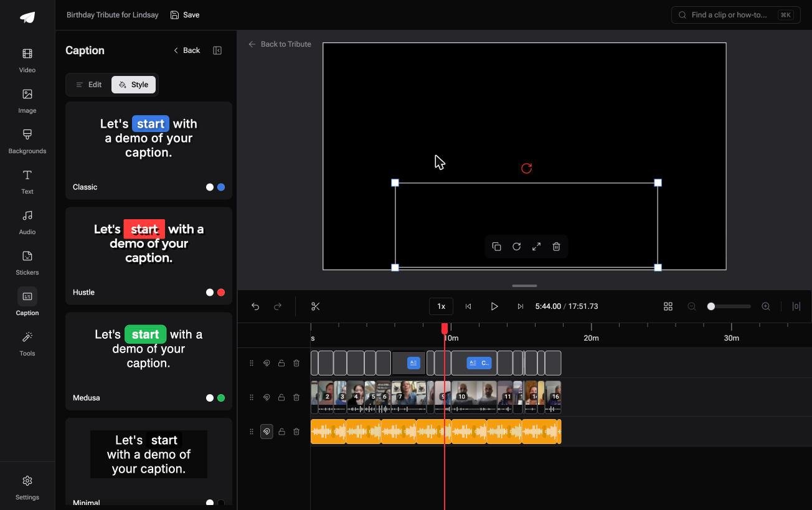This screenshot has height=510, width=812.
Task: Collapse the Caption side panel
Action: [x=217, y=50]
